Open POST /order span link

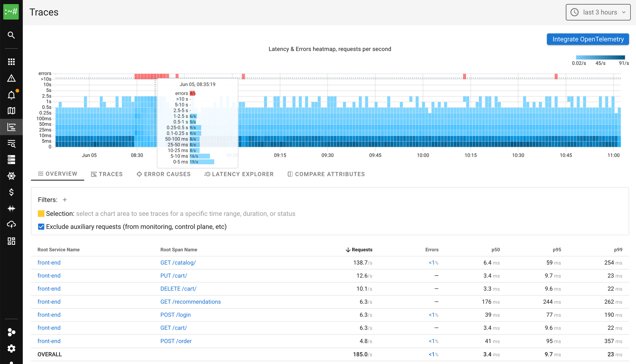pyautogui.click(x=176, y=341)
